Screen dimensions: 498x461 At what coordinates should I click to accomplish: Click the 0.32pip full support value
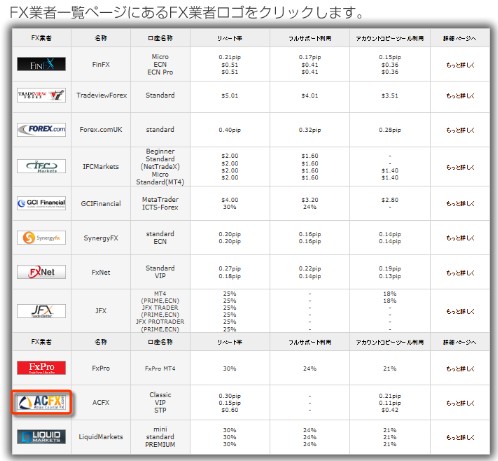coord(310,130)
